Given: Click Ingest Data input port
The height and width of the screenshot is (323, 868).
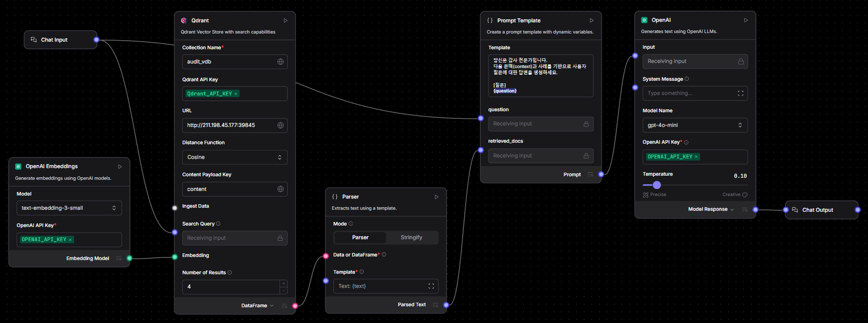Looking at the screenshot, I should [x=175, y=208].
